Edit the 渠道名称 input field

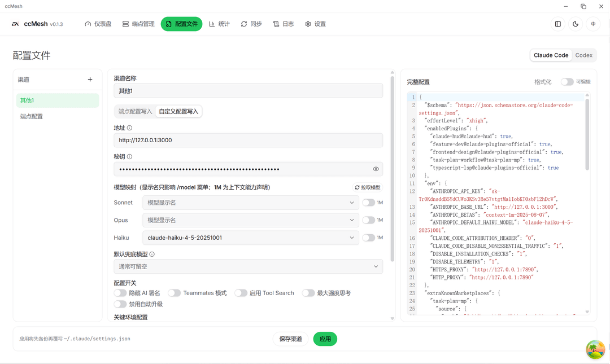pyautogui.click(x=248, y=91)
